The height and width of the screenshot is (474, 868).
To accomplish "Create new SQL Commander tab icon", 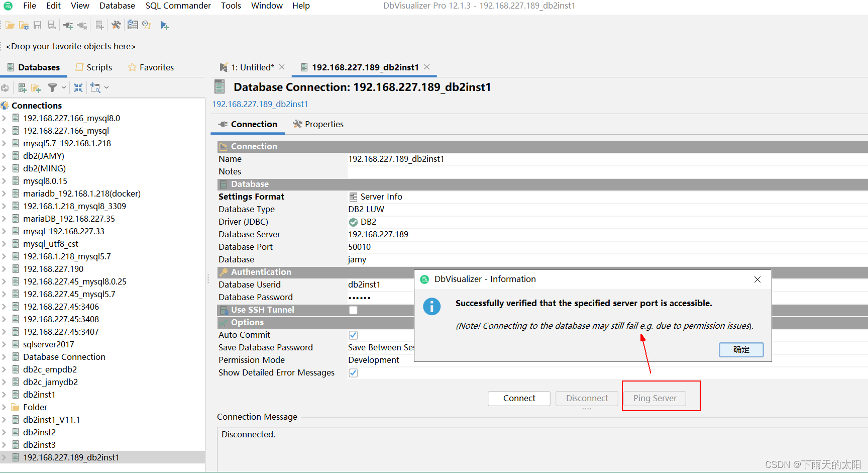I will (x=164, y=25).
